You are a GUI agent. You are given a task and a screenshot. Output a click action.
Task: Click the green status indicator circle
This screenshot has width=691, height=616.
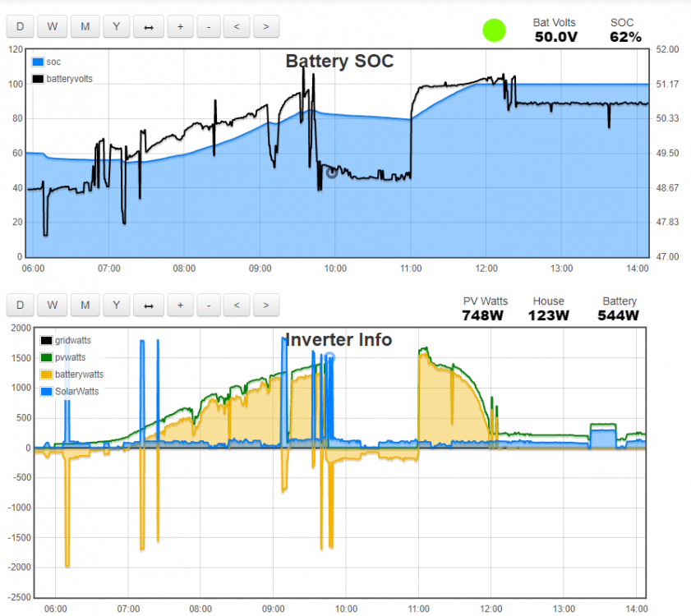494,30
